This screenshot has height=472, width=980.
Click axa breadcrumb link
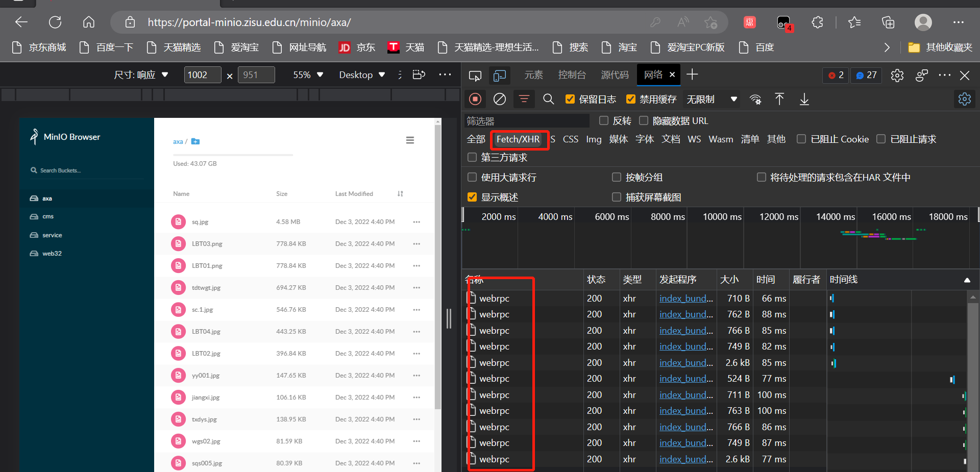178,141
